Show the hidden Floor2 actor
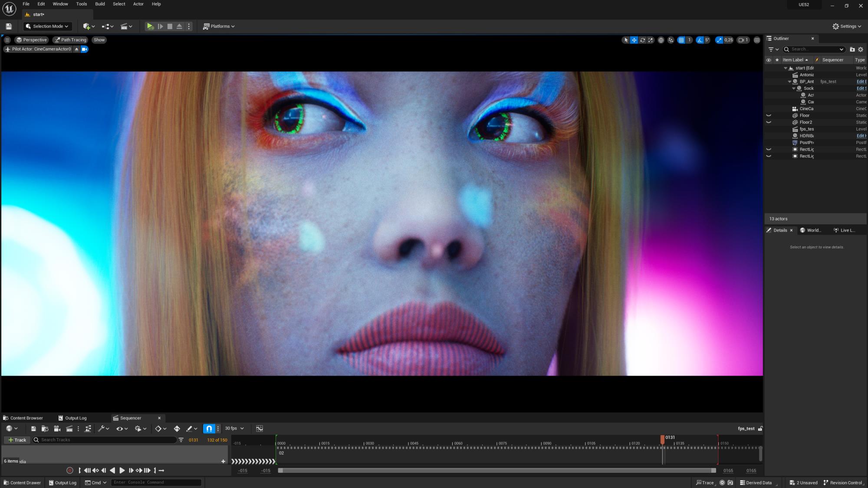This screenshot has height=488, width=868. [769, 122]
